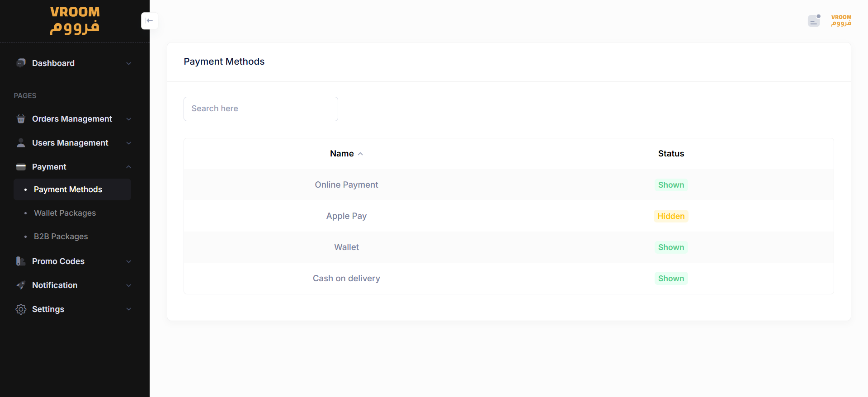The height and width of the screenshot is (397, 868).
Task: Open Users Management menu
Action: pos(70,143)
